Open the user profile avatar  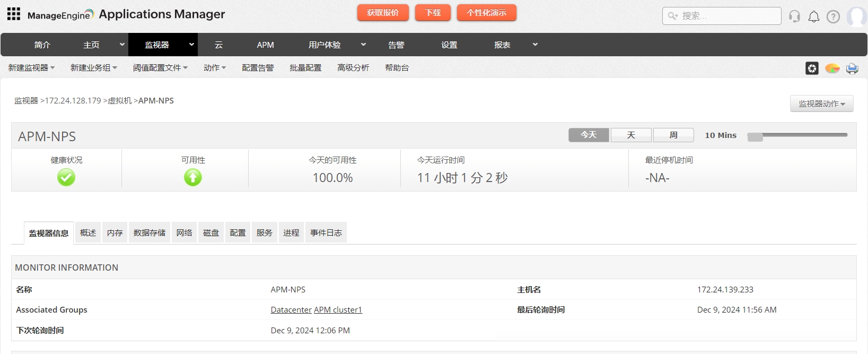[x=857, y=16]
